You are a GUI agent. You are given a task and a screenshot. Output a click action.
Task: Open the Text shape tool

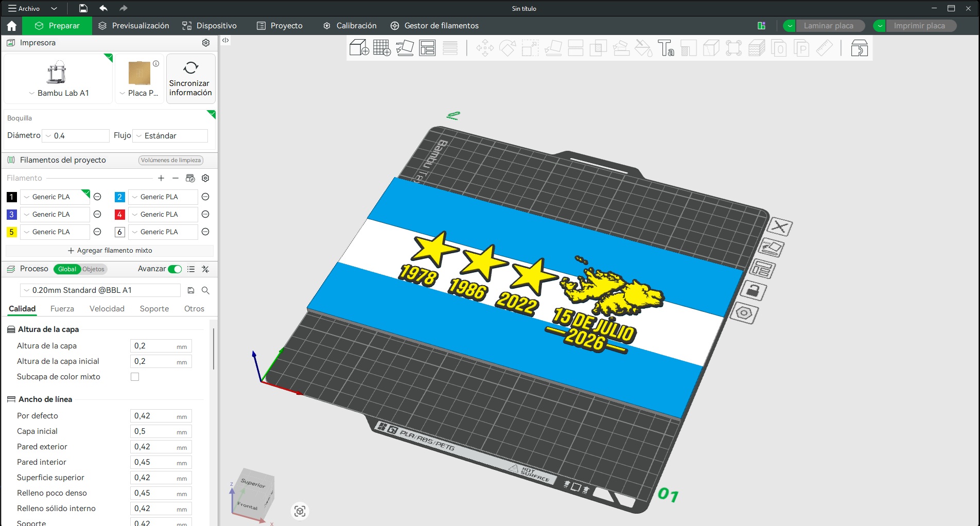click(666, 48)
